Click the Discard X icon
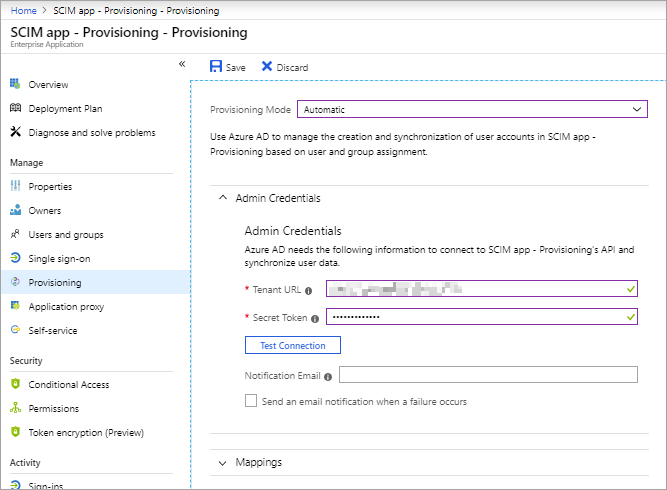 (267, 66)
